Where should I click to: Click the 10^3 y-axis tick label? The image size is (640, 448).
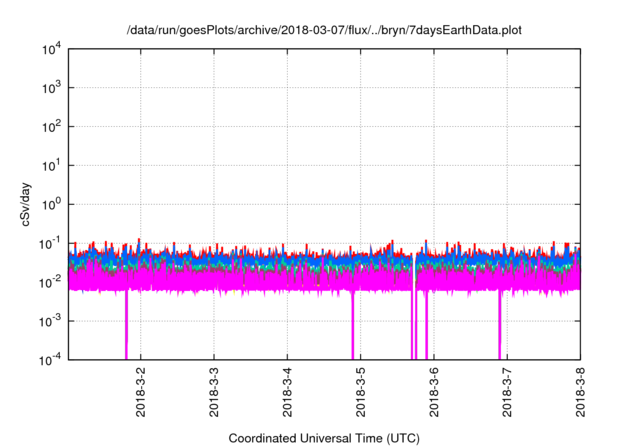[52, 87]
